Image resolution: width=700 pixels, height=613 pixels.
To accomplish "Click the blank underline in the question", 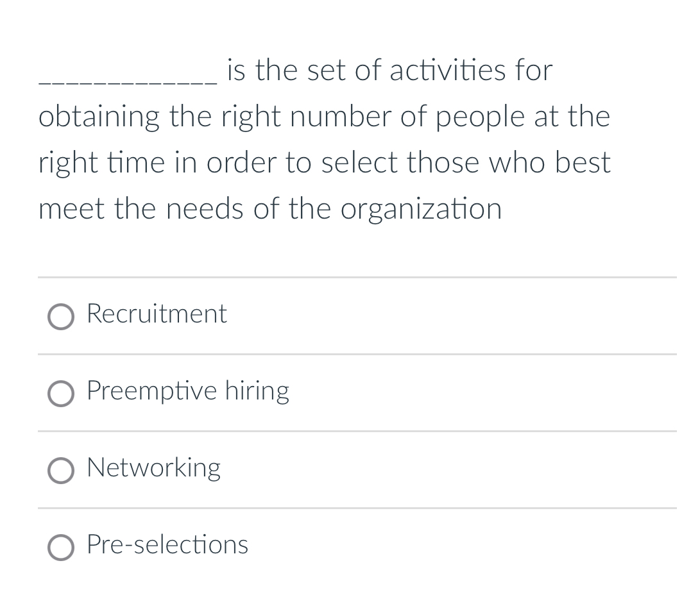I will pos(128,82).
